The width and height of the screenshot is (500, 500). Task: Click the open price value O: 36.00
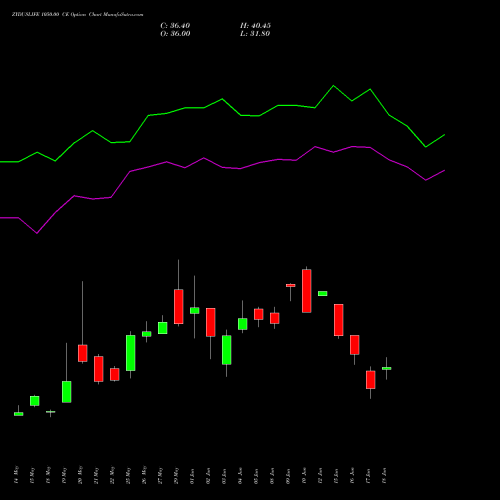tap(175, 34)
